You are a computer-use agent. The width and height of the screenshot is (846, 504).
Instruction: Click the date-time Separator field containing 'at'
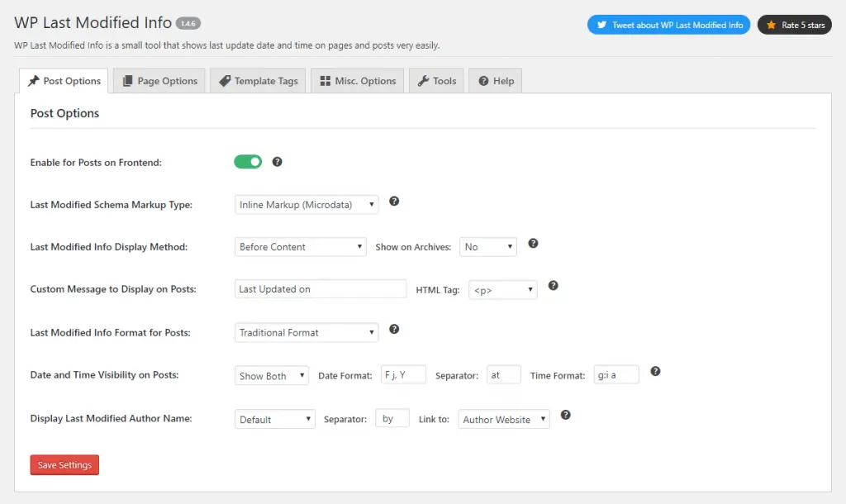pos(504,374)
